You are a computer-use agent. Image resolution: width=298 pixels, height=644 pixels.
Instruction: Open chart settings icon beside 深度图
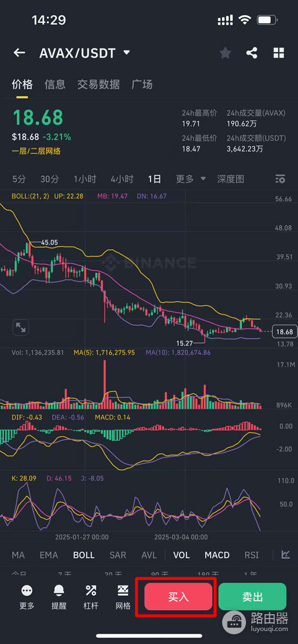point(280,179)
